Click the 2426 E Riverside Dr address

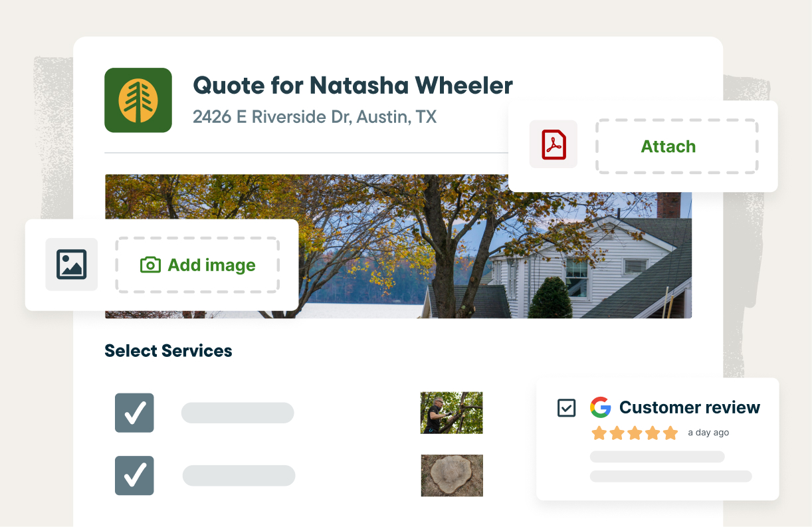pyautogui.click(x=314, y=117)
